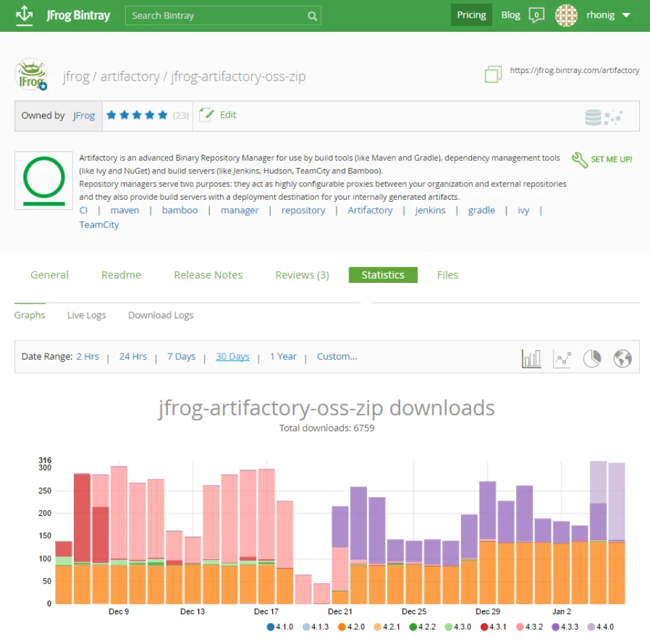The width and height of the screenshot is (650, 644).
Task: Set date range to 30 Days
Action: 232,356
